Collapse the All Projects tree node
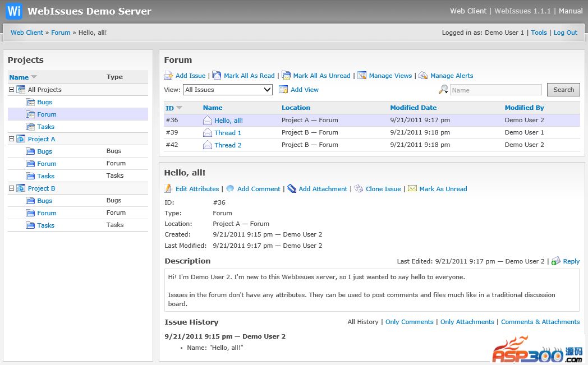 click(11, 90)
